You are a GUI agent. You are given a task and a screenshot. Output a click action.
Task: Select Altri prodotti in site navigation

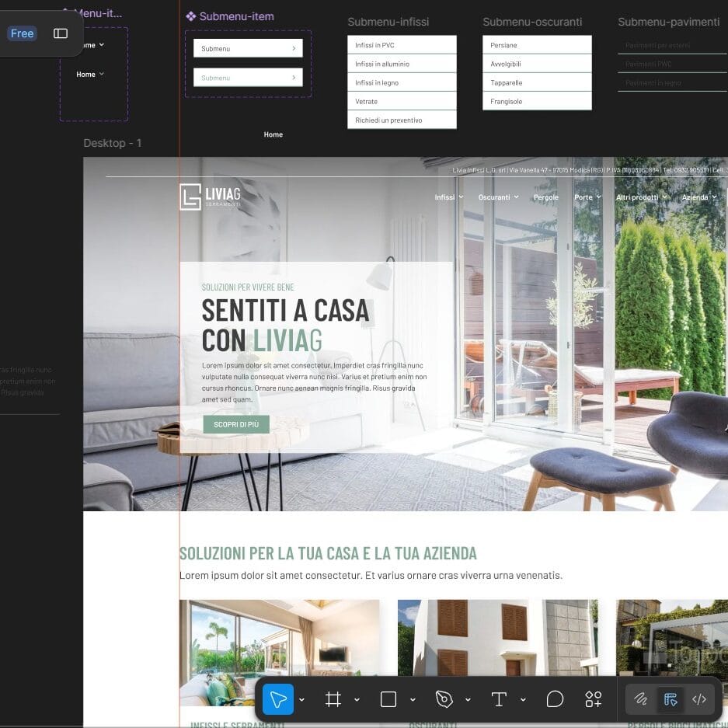(x=637, y=197)
